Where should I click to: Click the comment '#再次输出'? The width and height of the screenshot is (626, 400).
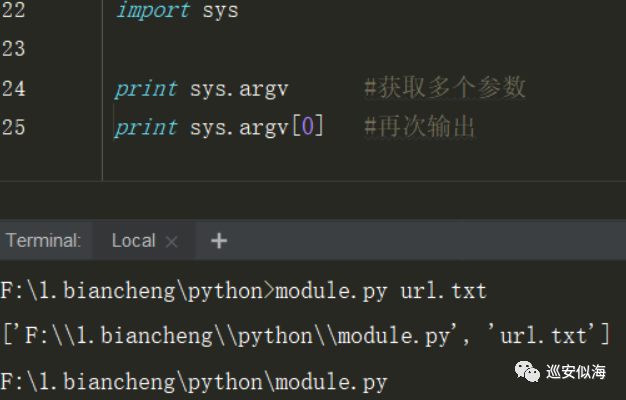420,127
